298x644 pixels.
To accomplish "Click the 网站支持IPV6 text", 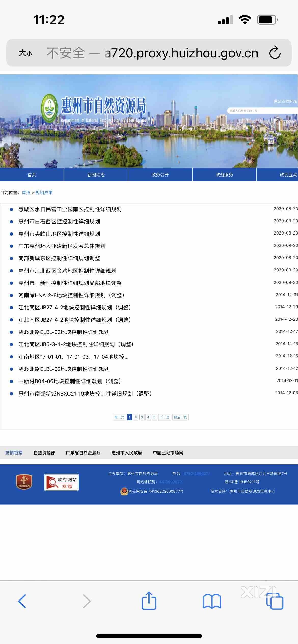I will pos(286,101).
